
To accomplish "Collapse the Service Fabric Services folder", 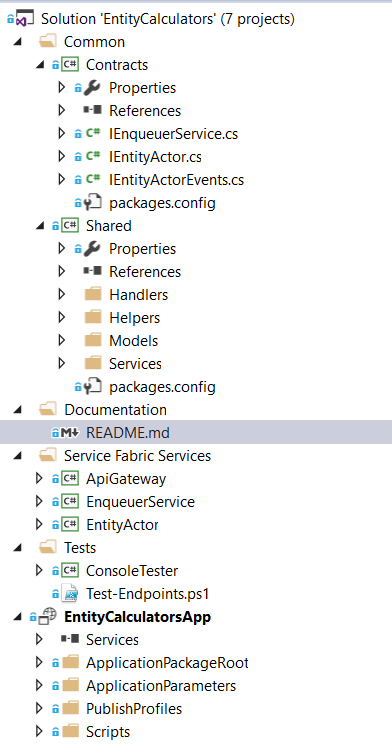I will [18, 456].
